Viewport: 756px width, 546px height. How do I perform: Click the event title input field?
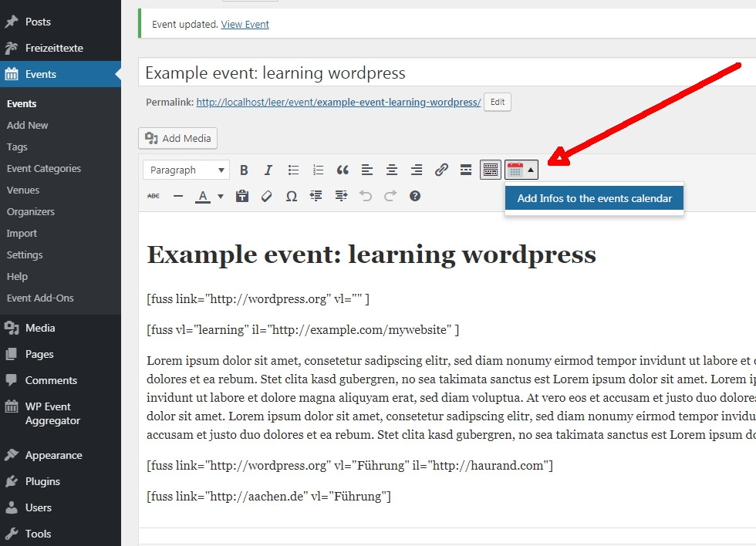click(447, 72)
